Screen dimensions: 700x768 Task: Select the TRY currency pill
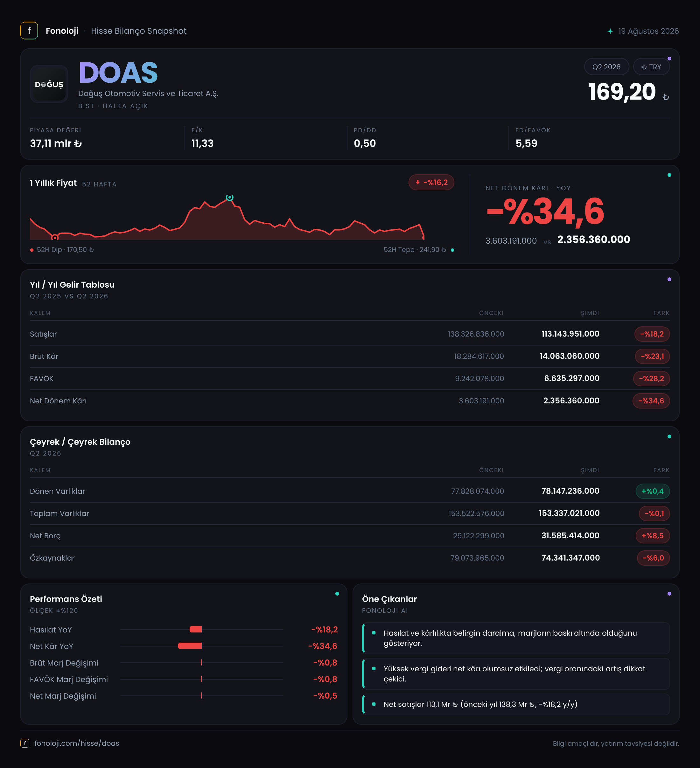tap(651, 67)
